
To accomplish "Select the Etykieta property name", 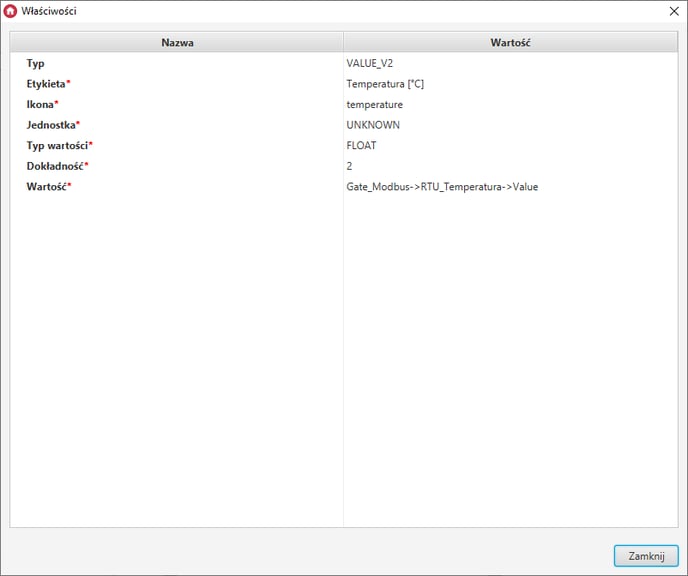I will 48,84.
